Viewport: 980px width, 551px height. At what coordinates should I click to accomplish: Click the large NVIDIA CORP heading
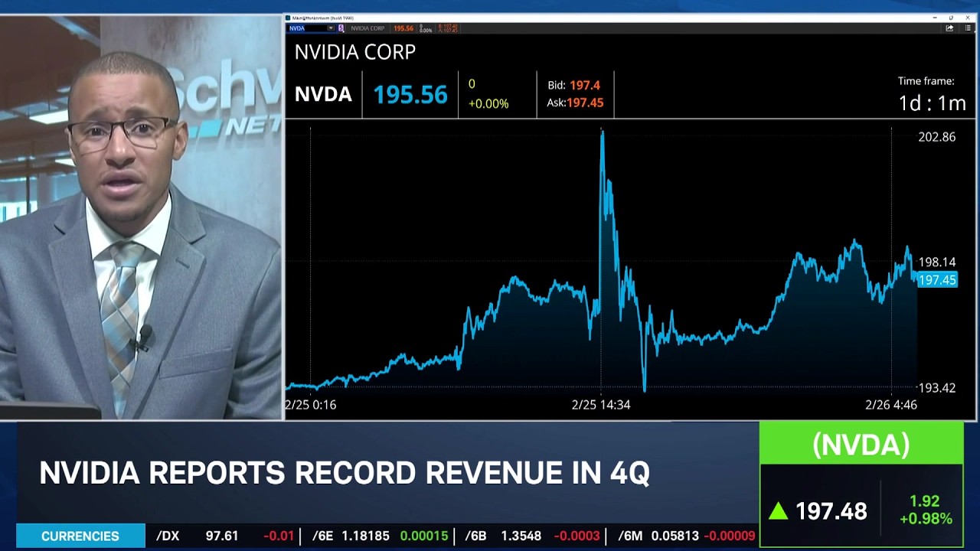tap(355, 52)
